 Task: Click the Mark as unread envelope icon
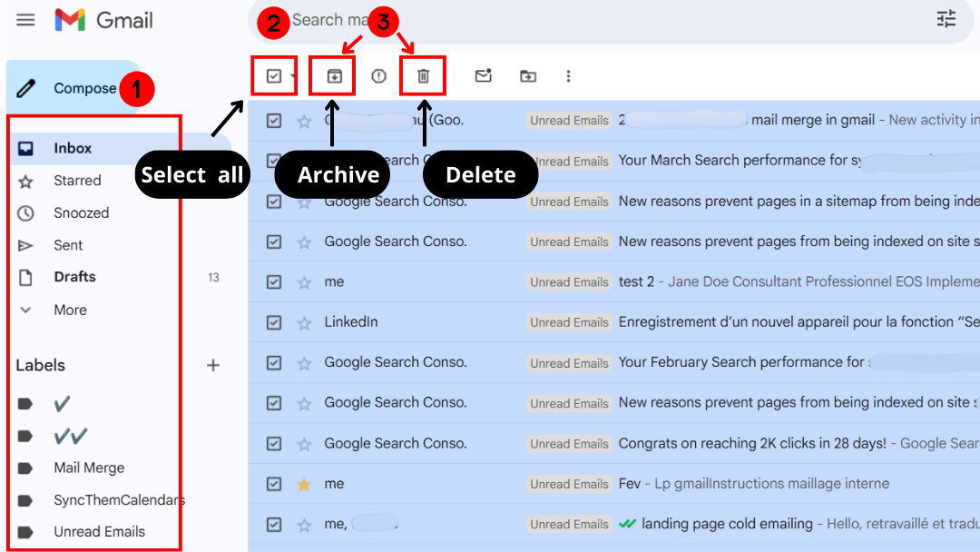coord(483,76)
